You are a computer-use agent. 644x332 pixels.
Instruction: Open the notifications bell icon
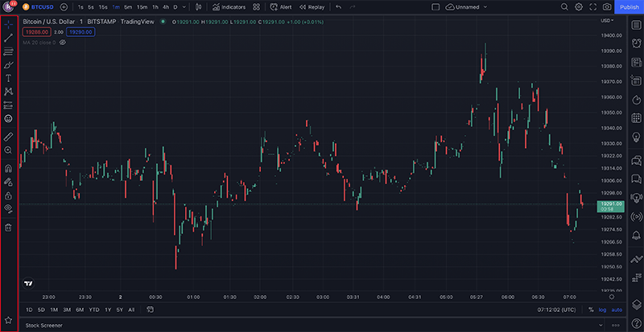pyautogui.click(x=637, y=236)
